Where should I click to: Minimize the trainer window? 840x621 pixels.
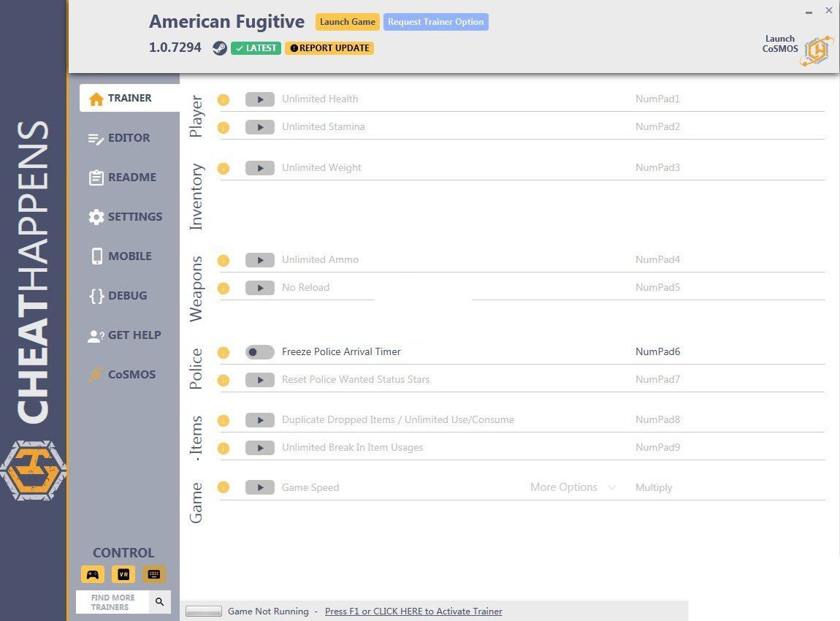(x=809, y=11)
